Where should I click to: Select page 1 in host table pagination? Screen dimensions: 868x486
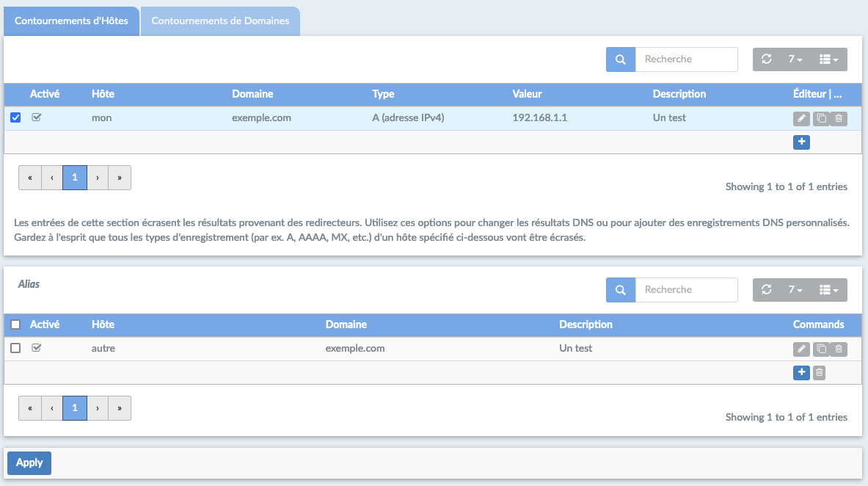75,178
